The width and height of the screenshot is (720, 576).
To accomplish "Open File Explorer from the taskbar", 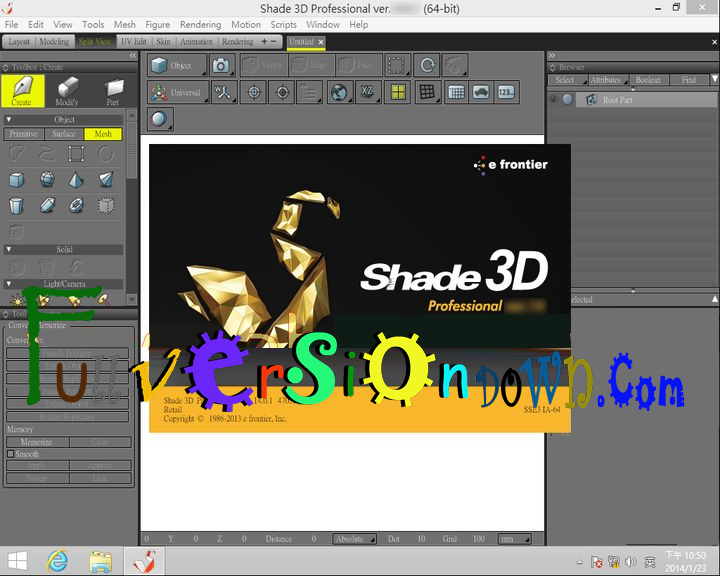I will pos(100,561).
